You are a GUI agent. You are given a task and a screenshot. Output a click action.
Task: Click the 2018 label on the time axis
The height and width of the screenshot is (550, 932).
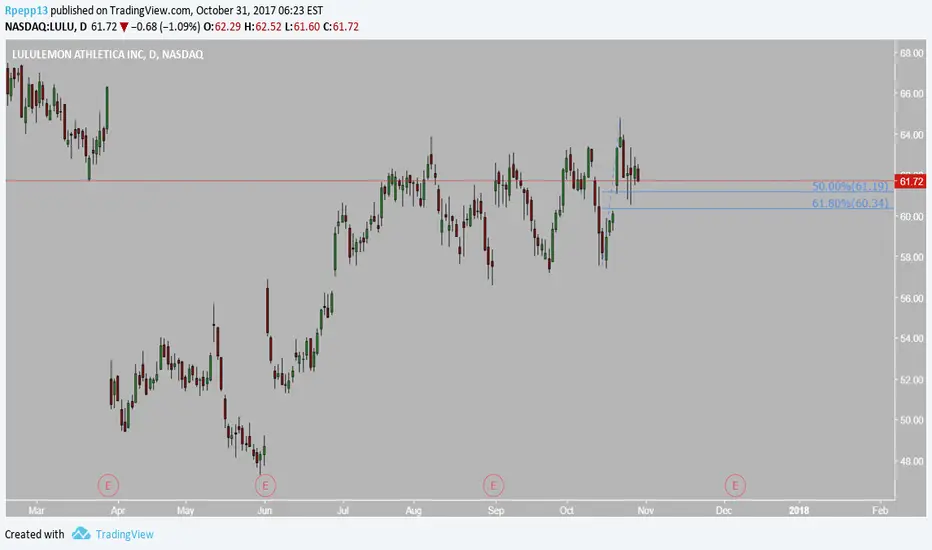click(x=799, y=510)
